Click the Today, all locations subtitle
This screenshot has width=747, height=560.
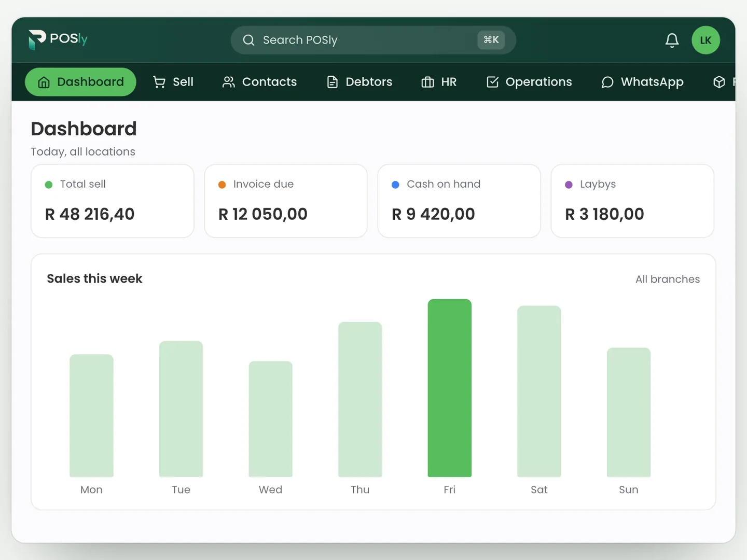(x=83, y=151)
